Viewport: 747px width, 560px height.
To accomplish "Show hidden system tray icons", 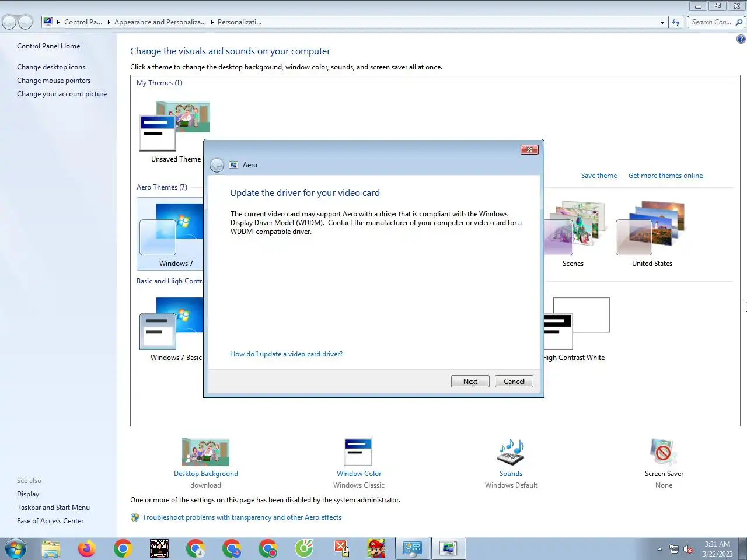I will pos(659,549).
